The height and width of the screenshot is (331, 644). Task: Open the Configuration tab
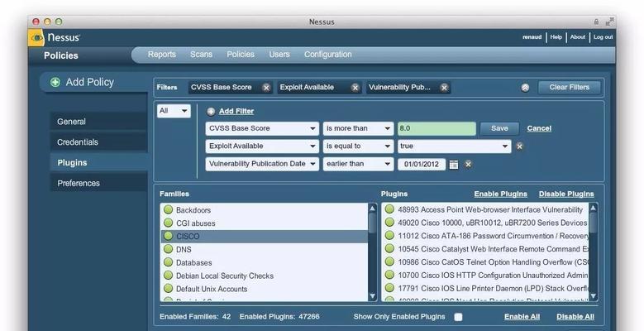(x=327, y=55)
